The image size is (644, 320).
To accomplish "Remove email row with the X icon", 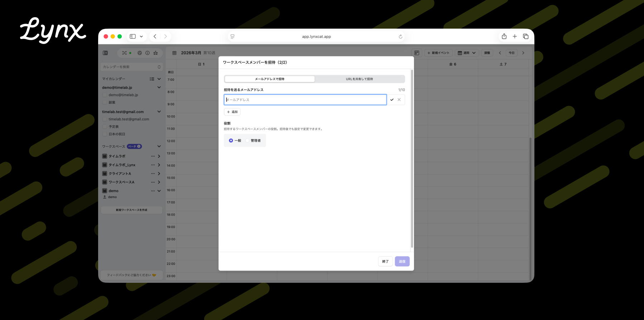I will (x=399, y=100).
